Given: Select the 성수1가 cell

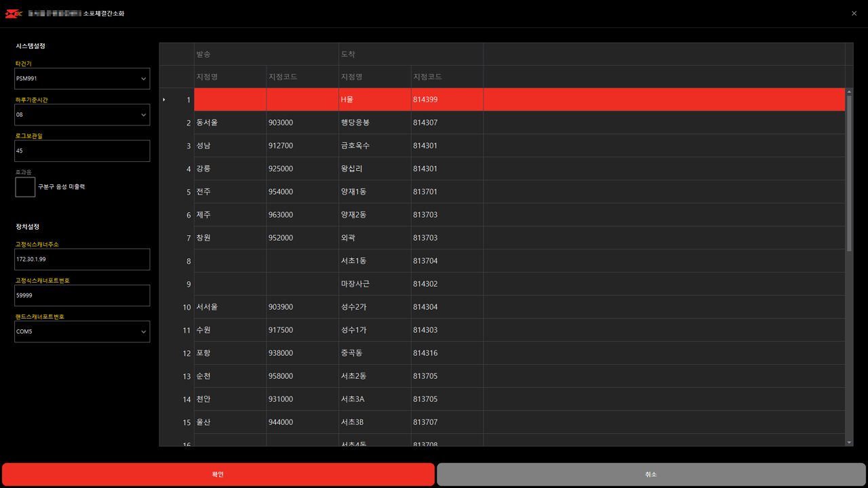Looking at the screenshot, I should [375, 330].
